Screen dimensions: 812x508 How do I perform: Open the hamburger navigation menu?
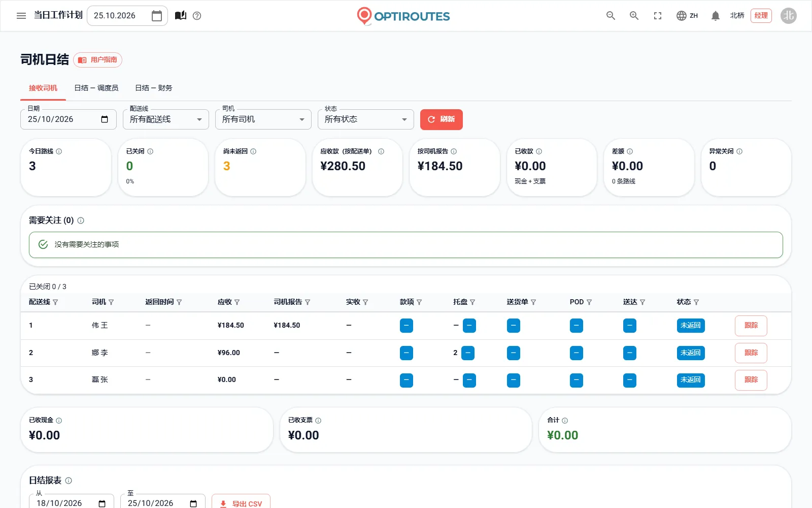click(21, 16)
